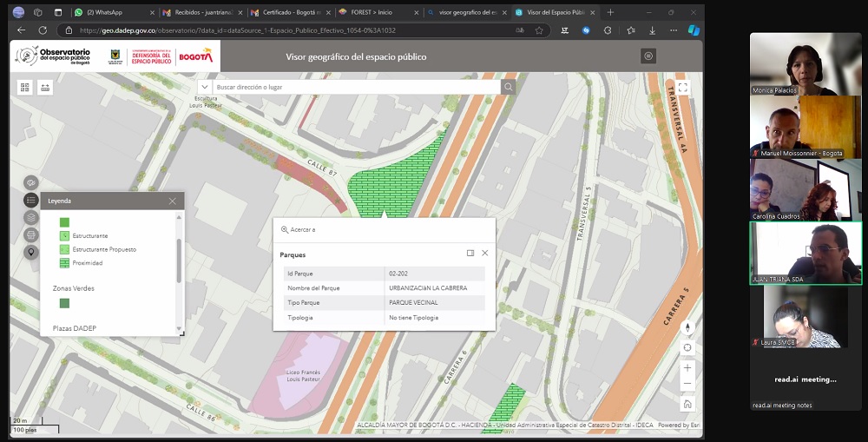Viewport: 868px width, 442px height.
Task: Expand the search source dropdown arrow
Action: 205,87
